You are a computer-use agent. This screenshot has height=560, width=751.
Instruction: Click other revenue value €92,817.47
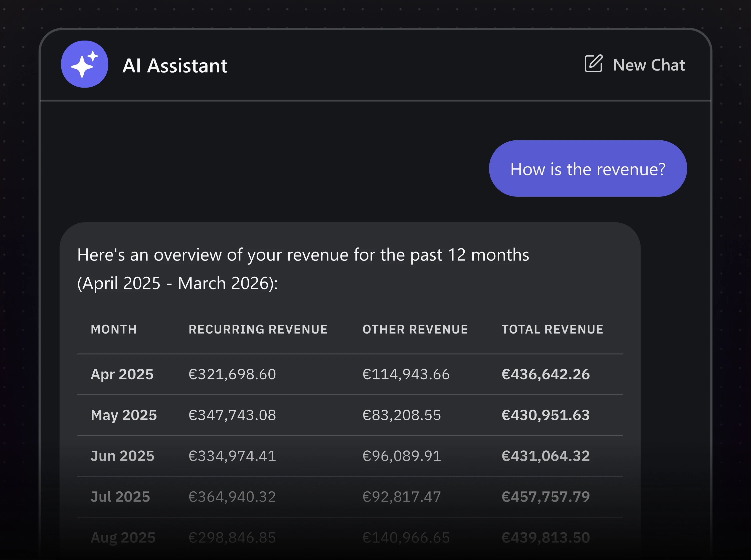(x=402, y=497)
